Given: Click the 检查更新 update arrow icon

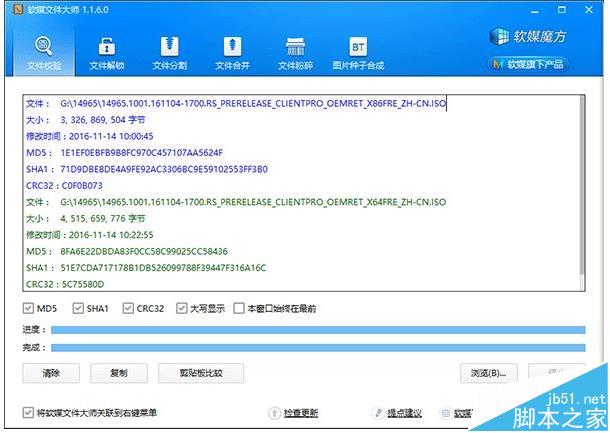Looking at the screenshot, I should pyautogui.click(x=274, y=413).
